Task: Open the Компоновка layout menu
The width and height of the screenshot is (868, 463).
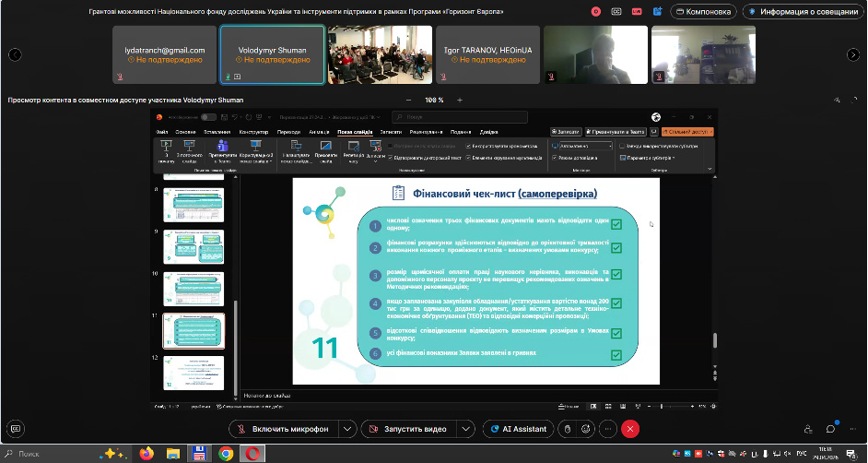Action: (x=702, y=12)
